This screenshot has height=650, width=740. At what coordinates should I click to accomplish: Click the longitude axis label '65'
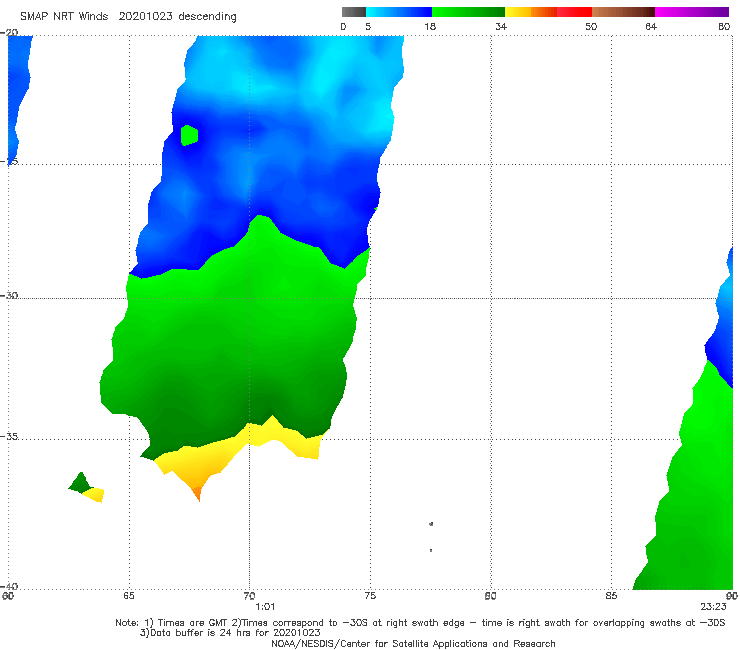129,596
